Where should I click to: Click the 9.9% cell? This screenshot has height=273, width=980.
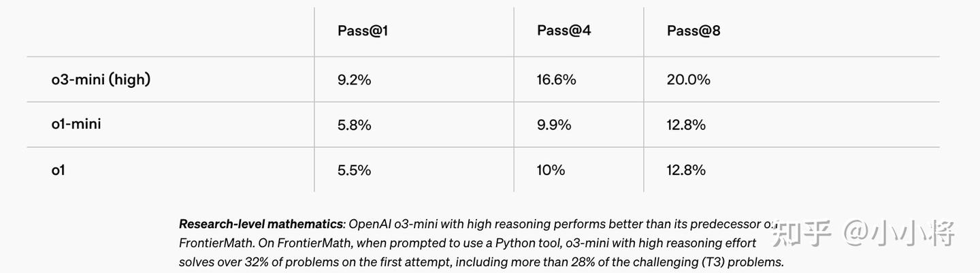click(x=553, y=125)
